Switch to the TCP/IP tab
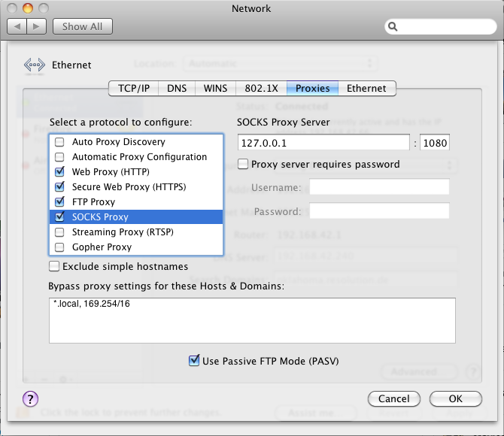The image size is (504, 436). [x=134, y=89]
